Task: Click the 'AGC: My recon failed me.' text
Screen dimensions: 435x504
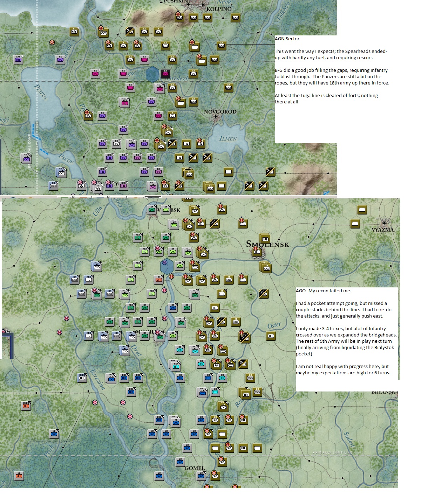Action: point(324,291)
